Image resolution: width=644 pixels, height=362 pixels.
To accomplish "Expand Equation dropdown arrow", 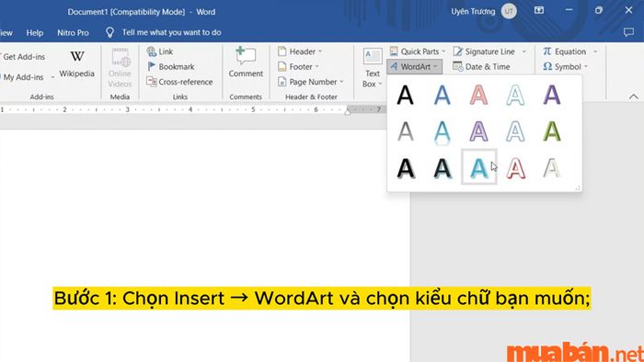I will pos(595,51).
